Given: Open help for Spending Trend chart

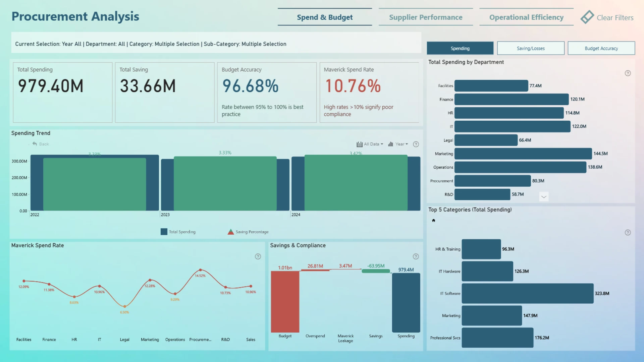Looking at the screenshot, I should (416, 144).
